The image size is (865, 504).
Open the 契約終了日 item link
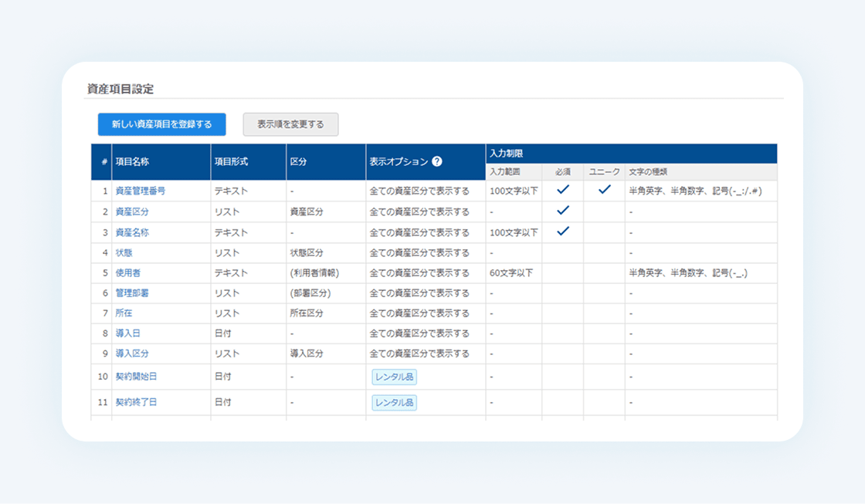coord(136,403)
